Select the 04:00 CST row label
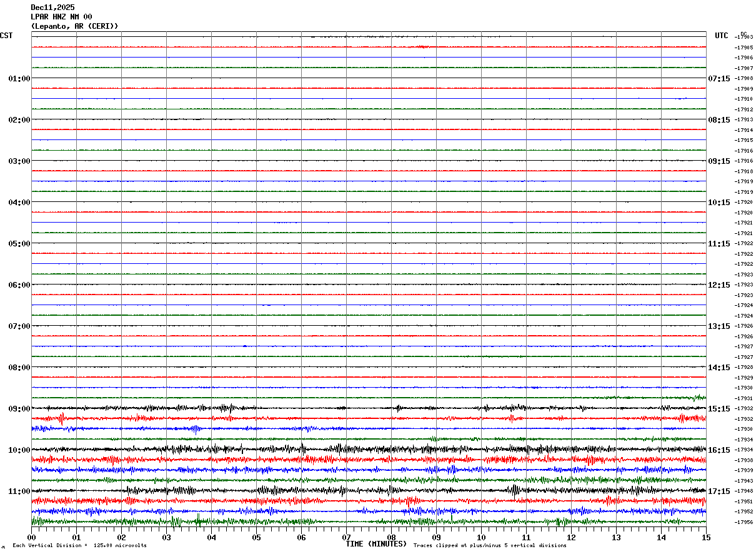756x554 pixels. pos(19,203)
